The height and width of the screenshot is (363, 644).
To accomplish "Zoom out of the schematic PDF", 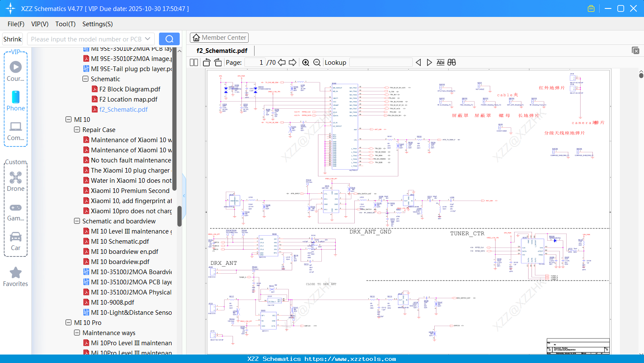I will 317,62.
